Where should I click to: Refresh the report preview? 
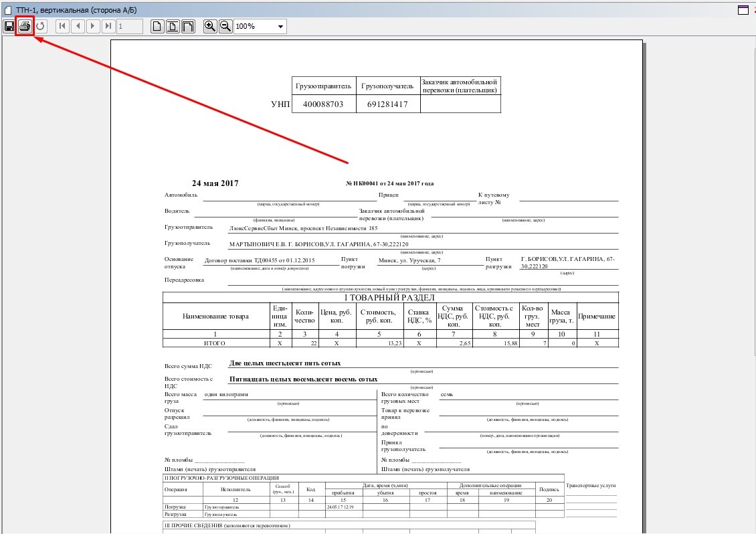point(41,26)
